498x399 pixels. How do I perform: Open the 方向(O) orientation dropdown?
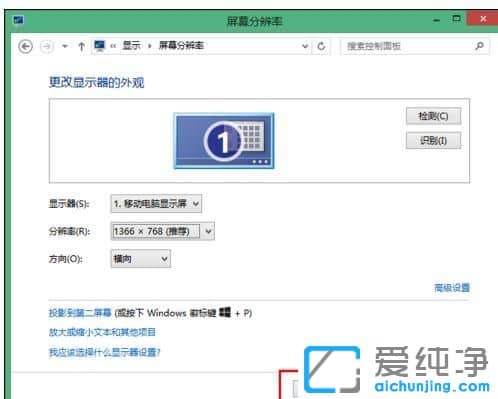(x=141, y=259)
